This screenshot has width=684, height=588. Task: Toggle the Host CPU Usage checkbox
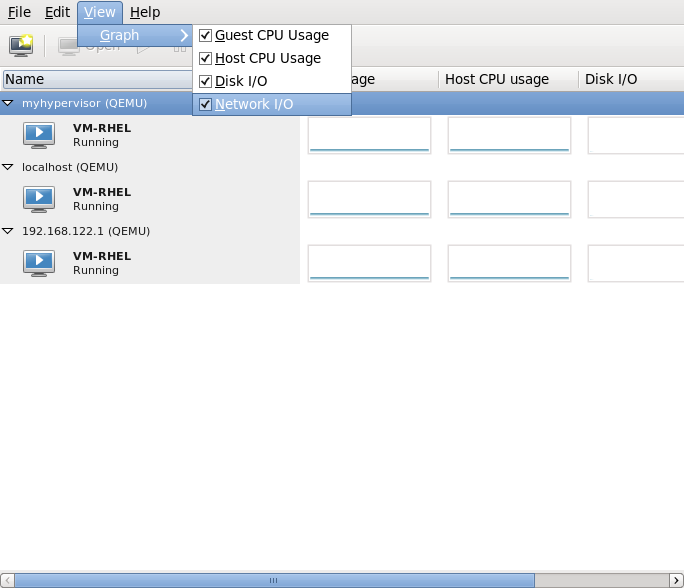click(206, 58)
